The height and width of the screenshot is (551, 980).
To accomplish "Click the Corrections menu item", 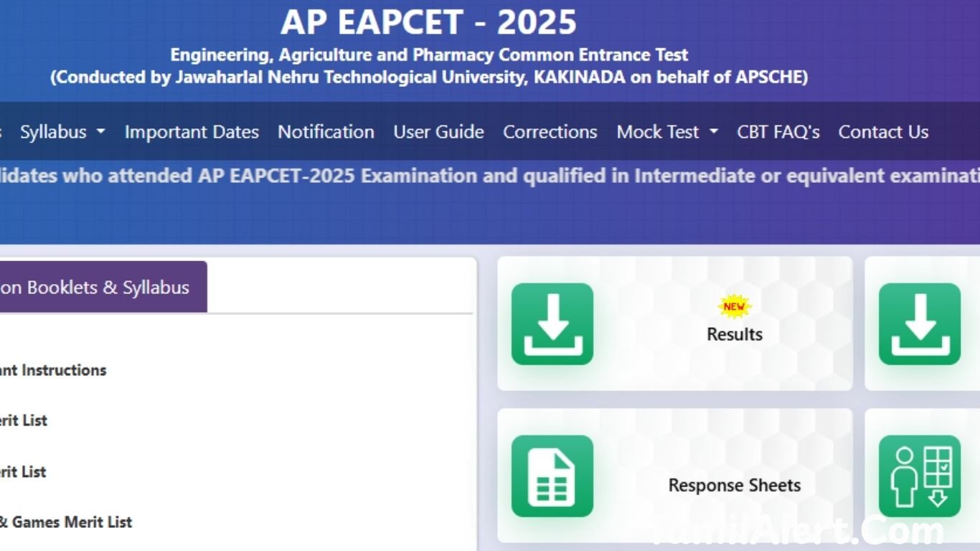I will click(x=550, y=131).
